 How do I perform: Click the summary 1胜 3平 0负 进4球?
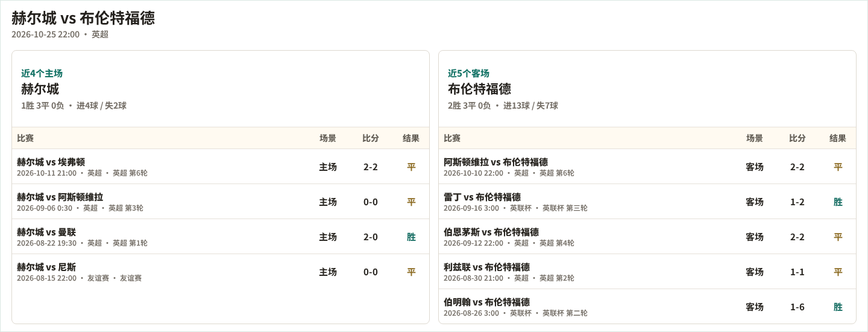[74, 106]
